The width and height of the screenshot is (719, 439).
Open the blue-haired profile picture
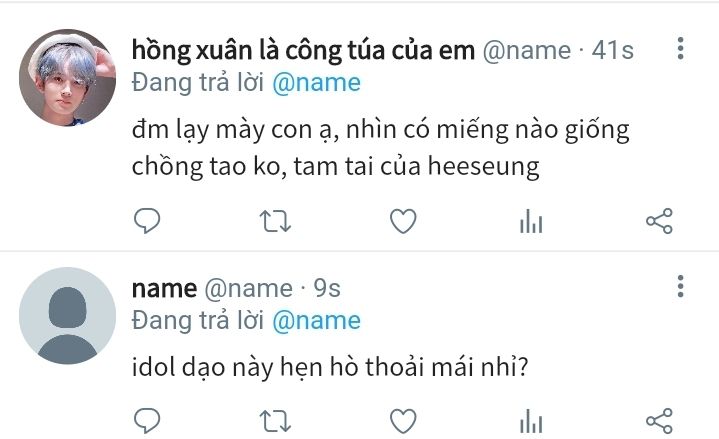pyautogui.click(x=67, y=78)
